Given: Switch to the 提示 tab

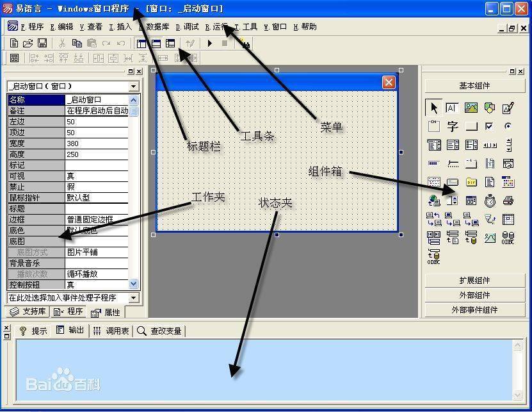Looking at the screenshot, I should [x=33, y=331].
